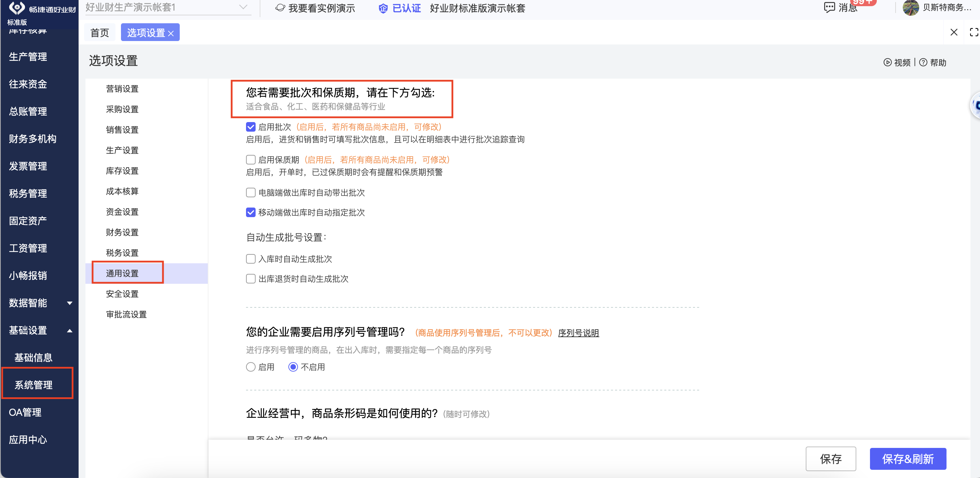
Task: Click the 消息 message bubble icon
Action: point(829,7)
